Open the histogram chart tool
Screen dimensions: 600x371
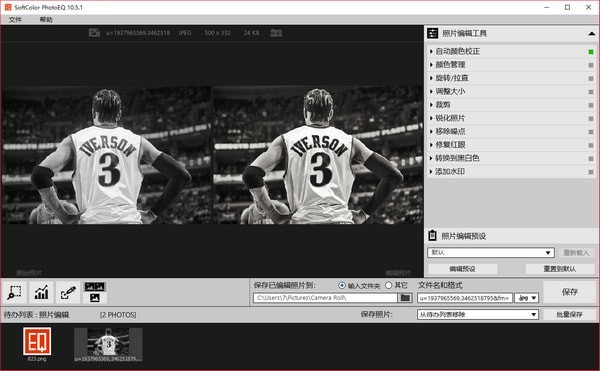[42, 293]
